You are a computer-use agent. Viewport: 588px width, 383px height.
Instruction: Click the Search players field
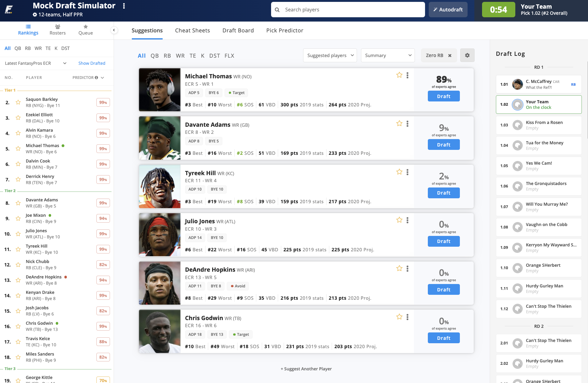[348, 10]
